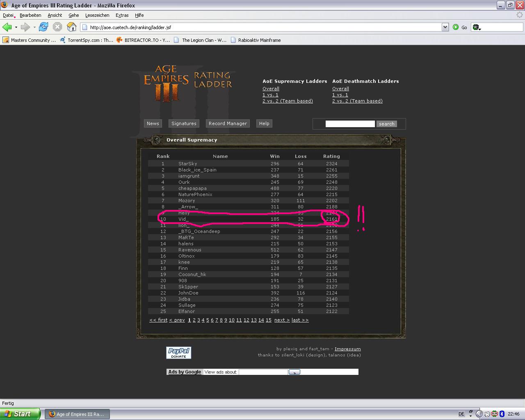The height and width of the screenshot is (420, 525).
Task: Open the Impressum link
Action: tap(347, 349)
